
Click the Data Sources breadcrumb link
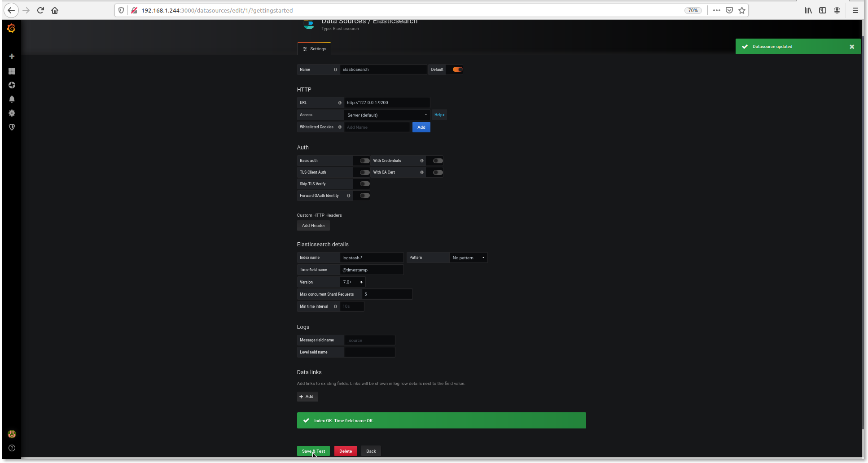(x=343, y=21)
